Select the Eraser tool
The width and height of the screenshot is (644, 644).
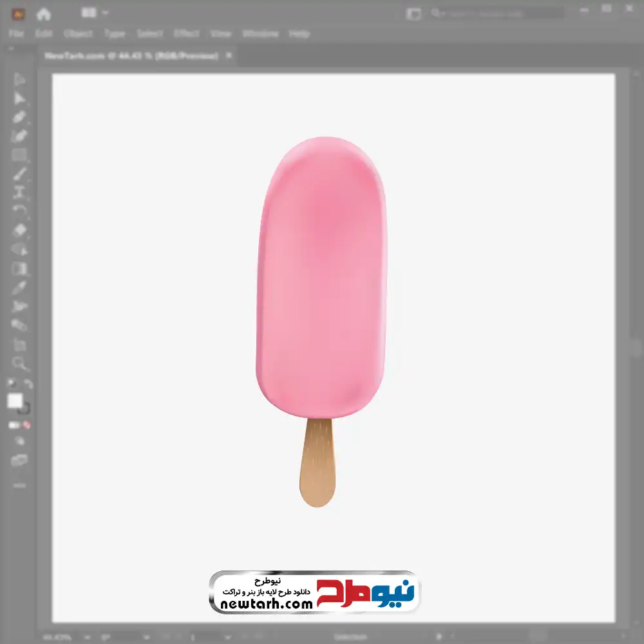pyautogui.click(x=19, y=230)
